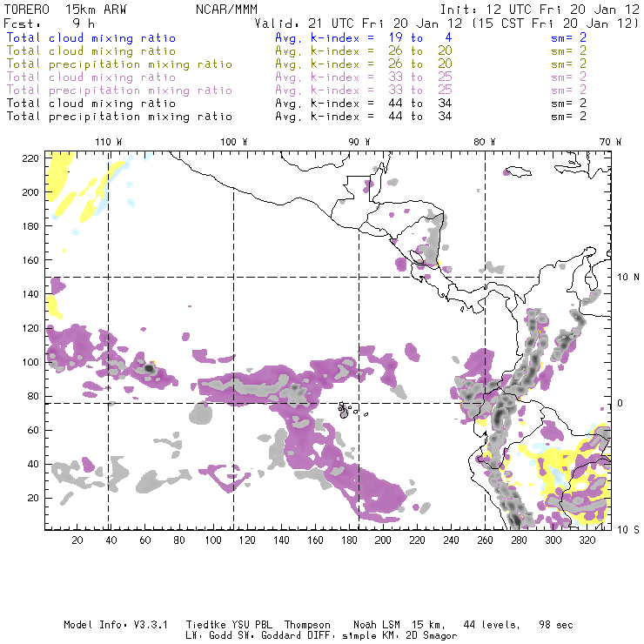Screen dimensions: 644x644
Task: Click the "200" bottom axis grid number
Action: click(x=383, y=540)
